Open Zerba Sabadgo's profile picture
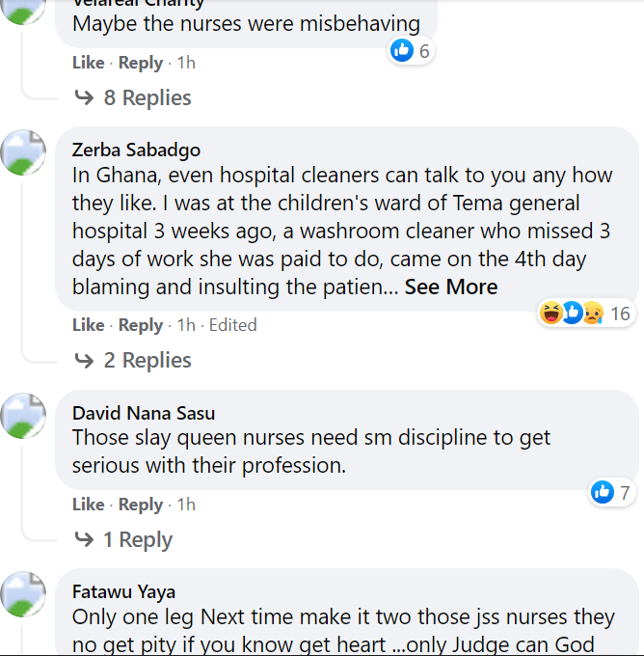The width and height of the screenshot is (644, 656). click(x=24, y=152)
